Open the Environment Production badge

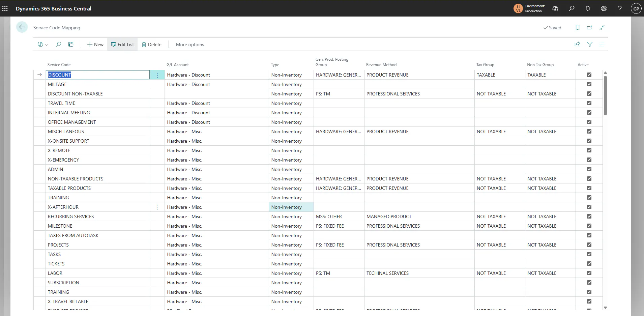point(529,8)
